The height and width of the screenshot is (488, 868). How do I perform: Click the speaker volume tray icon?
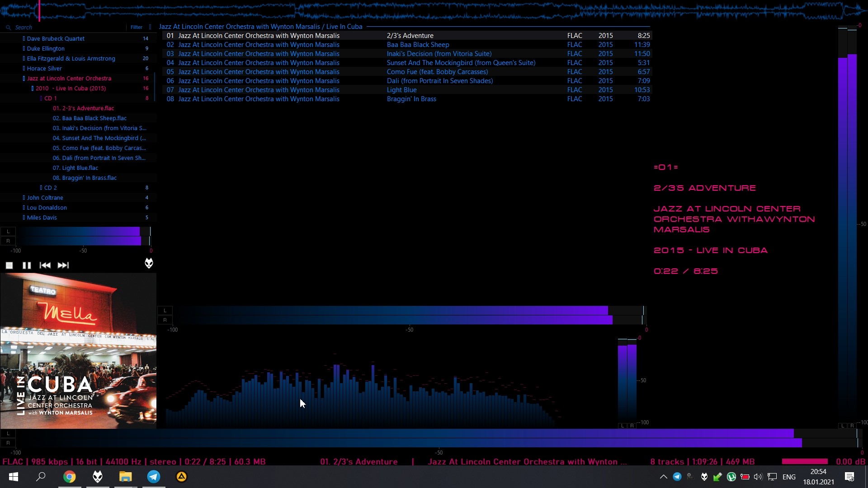[758, 477]
